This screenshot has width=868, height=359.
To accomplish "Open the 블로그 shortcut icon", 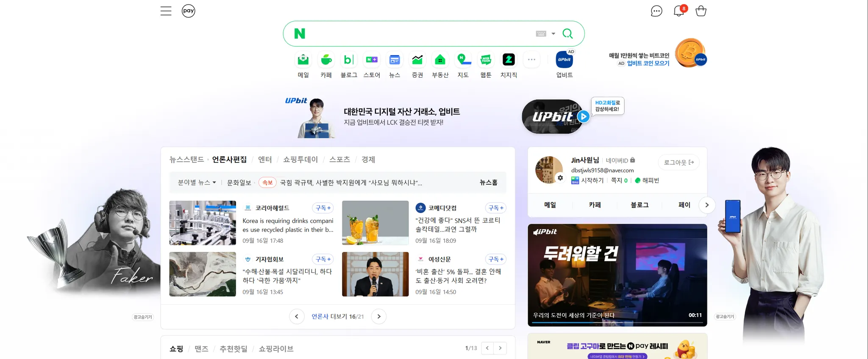I will (x=349, y=60).
